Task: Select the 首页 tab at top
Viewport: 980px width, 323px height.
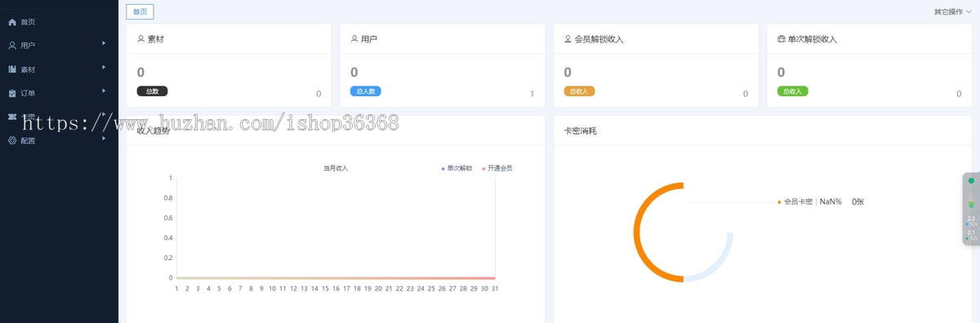Action: point(140,11)
